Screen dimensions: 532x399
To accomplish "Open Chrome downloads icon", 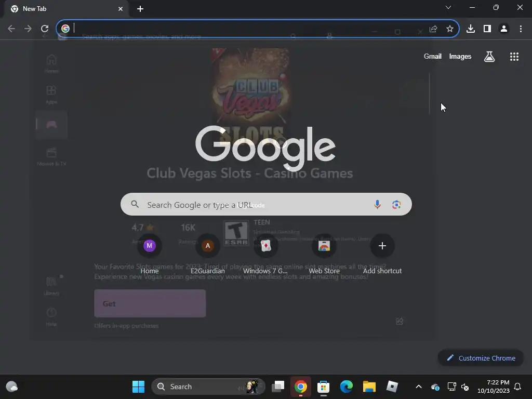I will 471,29.
